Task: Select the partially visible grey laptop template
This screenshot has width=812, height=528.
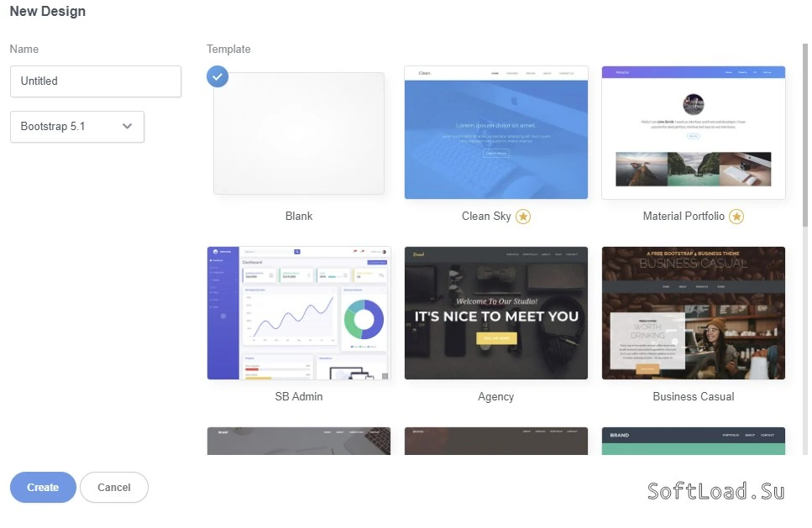Action: point(299,441)
